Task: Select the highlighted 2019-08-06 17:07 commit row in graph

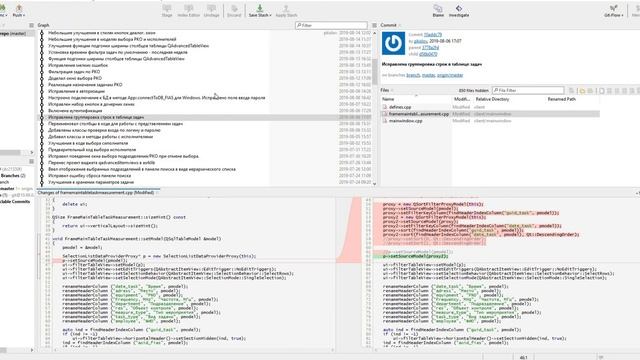Action: (205, 117)
